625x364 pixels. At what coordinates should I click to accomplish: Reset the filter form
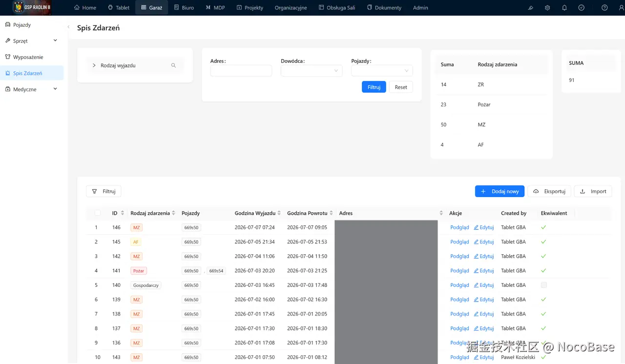tap(401, 87)
